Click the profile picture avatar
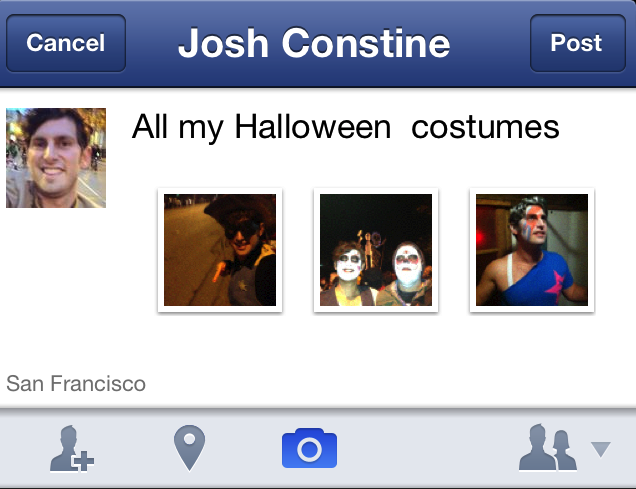 point(56,158)
